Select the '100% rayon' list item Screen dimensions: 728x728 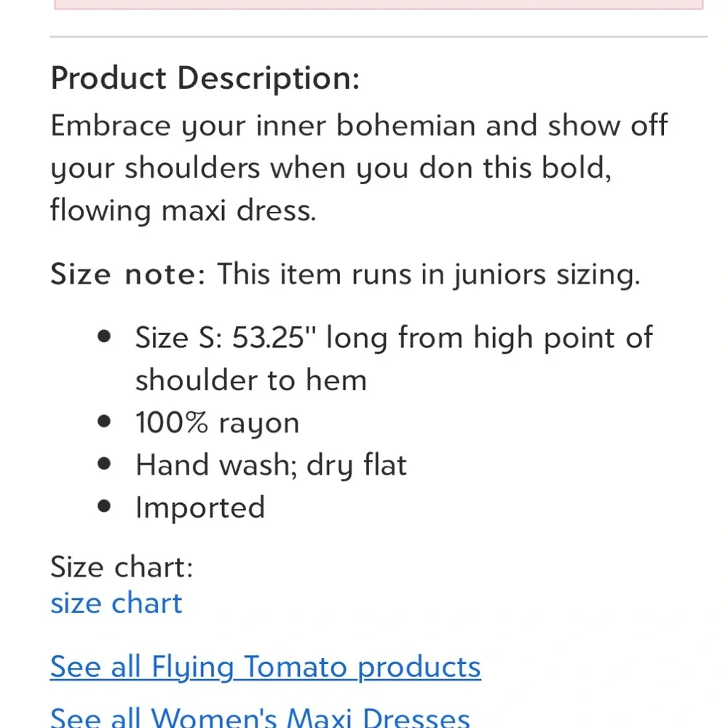pyautogui.click(x=217, y=423)
